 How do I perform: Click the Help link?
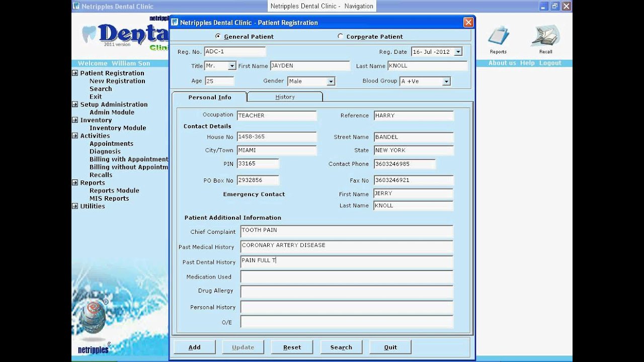[527, 63]
